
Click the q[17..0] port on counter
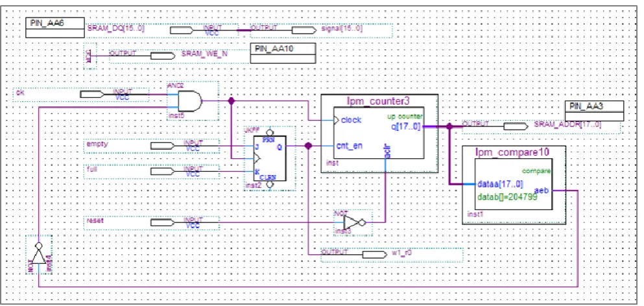[407, 127]
